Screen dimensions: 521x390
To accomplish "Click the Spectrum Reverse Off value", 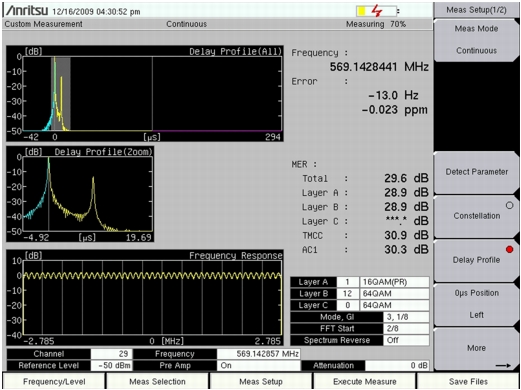I will (406, 340).
